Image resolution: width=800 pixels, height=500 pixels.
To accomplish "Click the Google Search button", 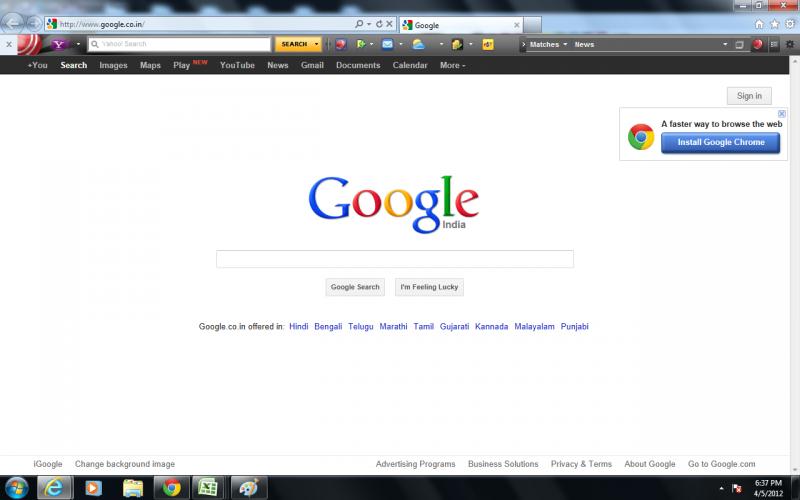I will click(355, 287).
